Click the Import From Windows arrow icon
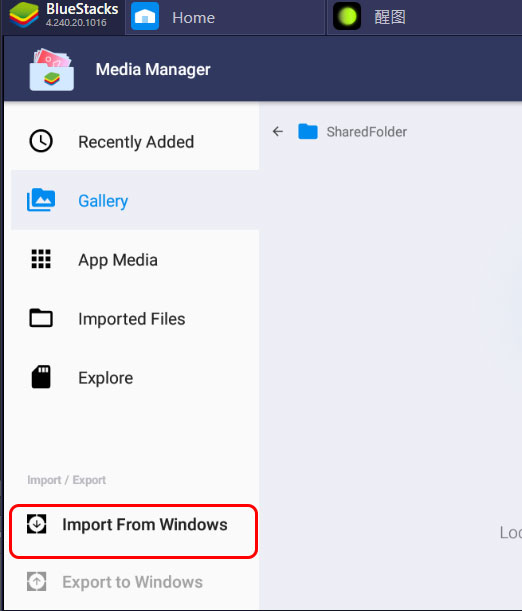 pos(37,524)
